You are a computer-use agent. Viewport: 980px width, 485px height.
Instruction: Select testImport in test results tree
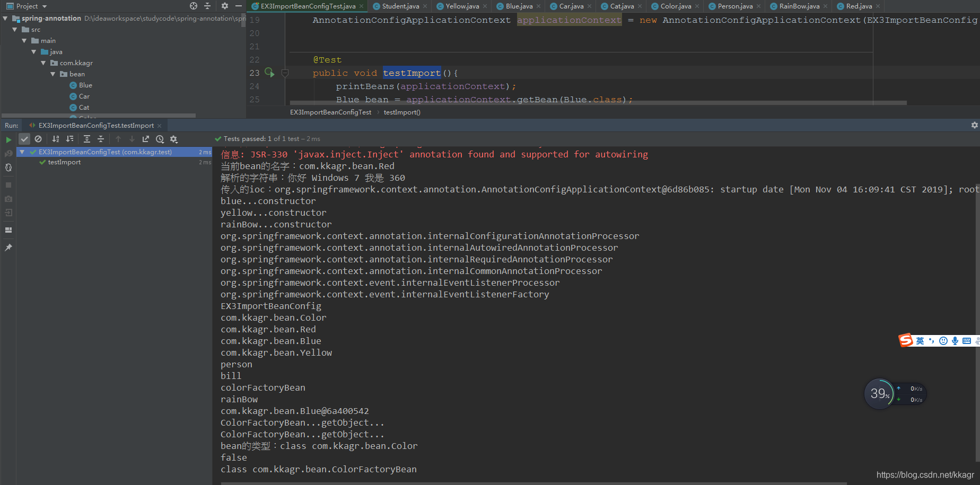tap(64, 162)
